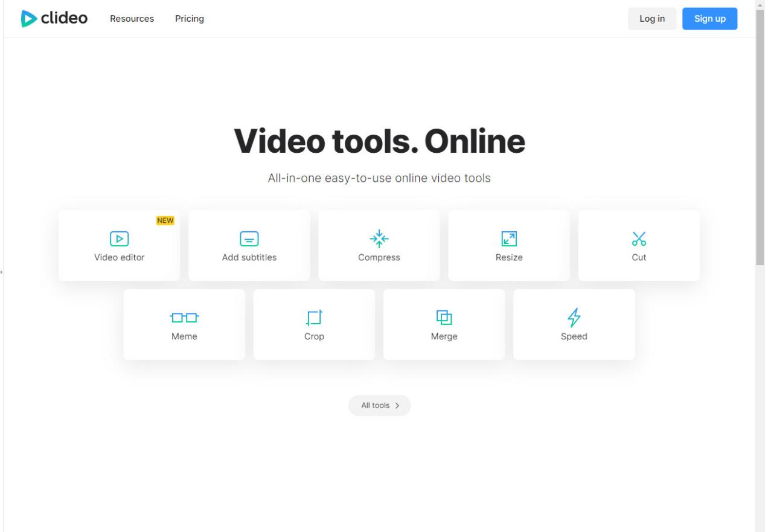
Task: Click the Clideo logo
Action: click(x=54, y=18)
